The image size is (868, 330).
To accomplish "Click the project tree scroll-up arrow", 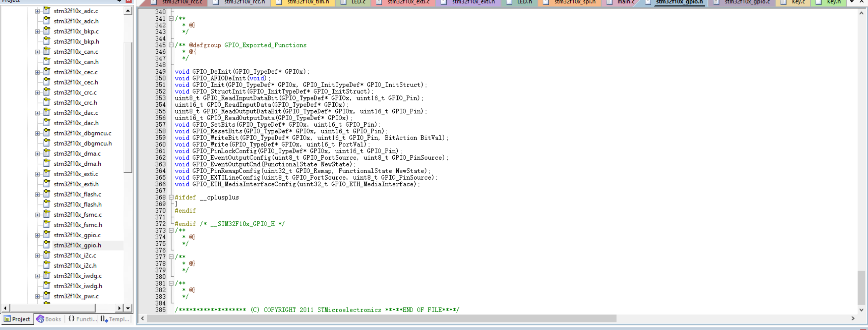I will (128, 11).
